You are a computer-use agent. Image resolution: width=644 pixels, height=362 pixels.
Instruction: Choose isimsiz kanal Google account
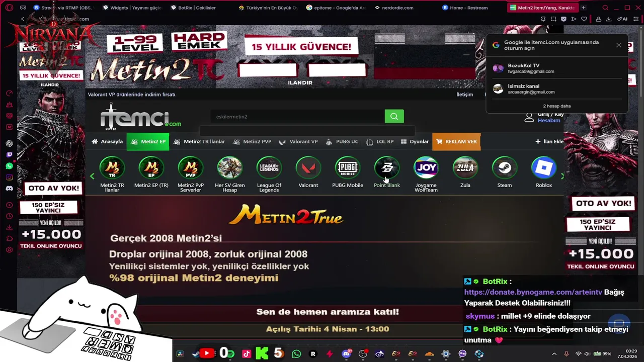point(556,89)
